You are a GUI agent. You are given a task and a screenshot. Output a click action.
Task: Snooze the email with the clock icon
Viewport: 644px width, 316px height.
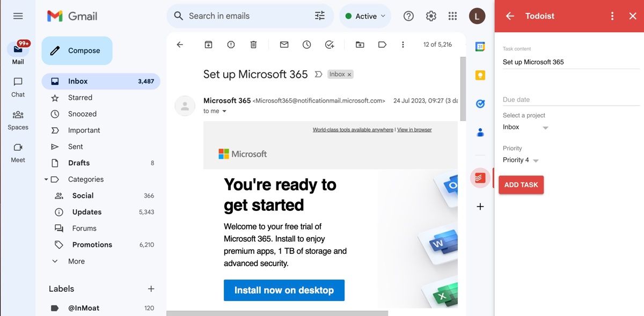click(306, 45)
